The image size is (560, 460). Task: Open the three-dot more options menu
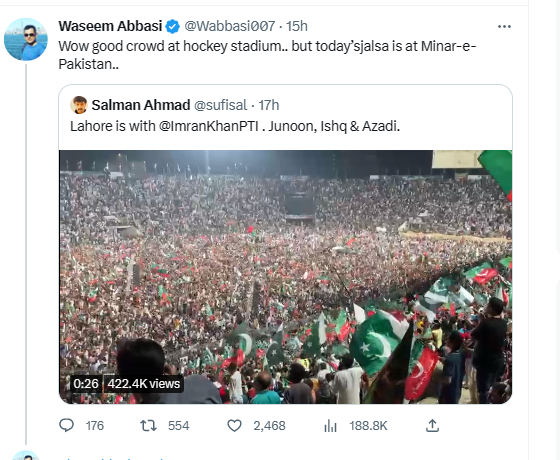point(504,26)
